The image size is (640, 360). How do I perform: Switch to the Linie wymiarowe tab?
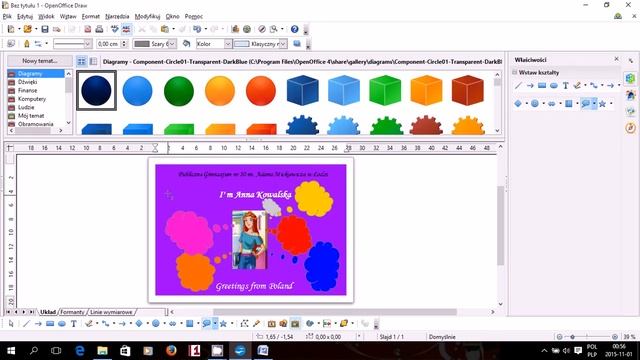pos(111,312)
